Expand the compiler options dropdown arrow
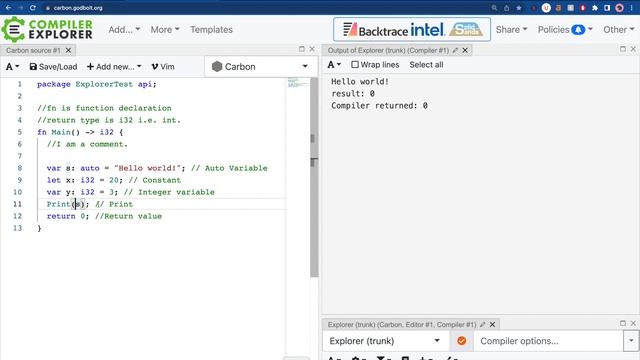 pyautogui.click(x=631, y=341)
